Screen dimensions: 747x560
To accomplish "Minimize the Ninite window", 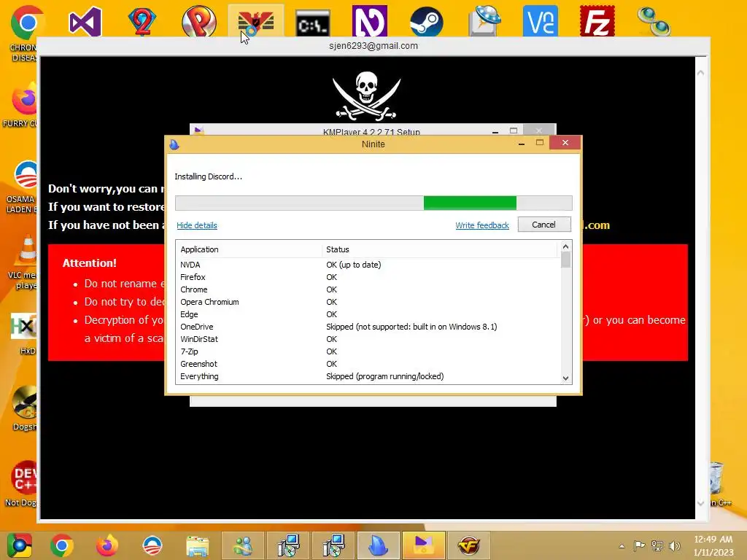I will [x=522, y=143].
